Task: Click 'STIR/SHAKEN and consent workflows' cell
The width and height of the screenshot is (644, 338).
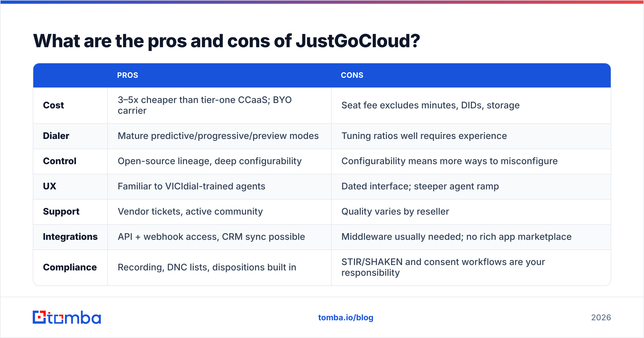Action: click(x=471, y=267)
